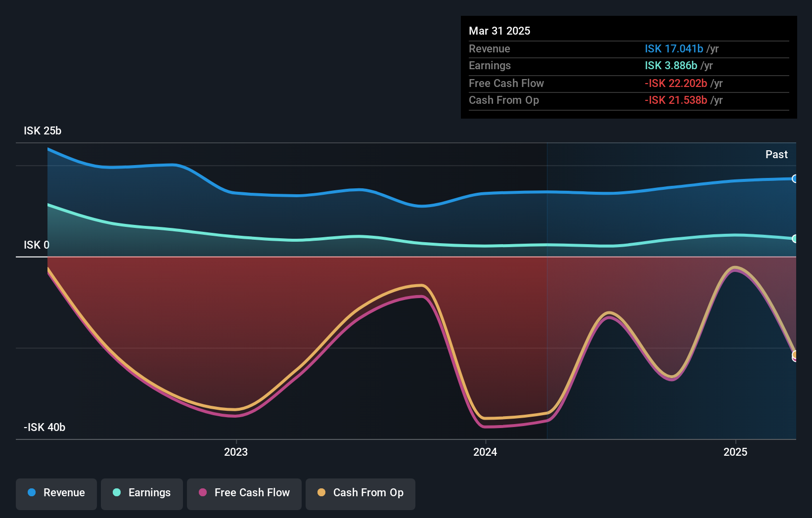The image size is (812, 518).
Task: Toggle the Revenue legend button
Action: tap(56, 494)
